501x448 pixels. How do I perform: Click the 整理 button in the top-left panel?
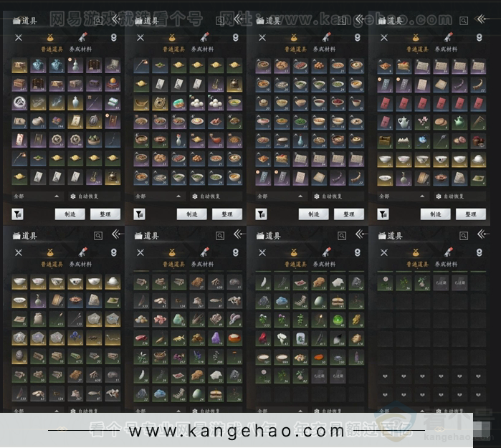(x=105, y=214)
